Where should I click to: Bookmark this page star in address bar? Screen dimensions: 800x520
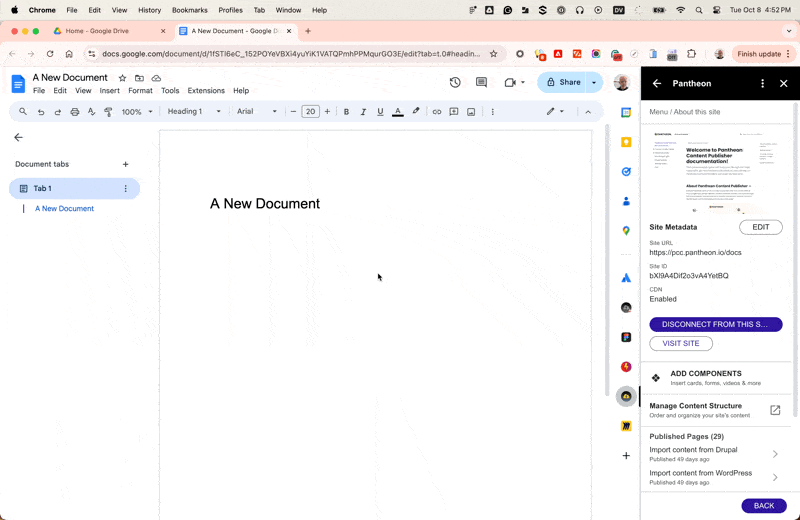coord(493,54)
